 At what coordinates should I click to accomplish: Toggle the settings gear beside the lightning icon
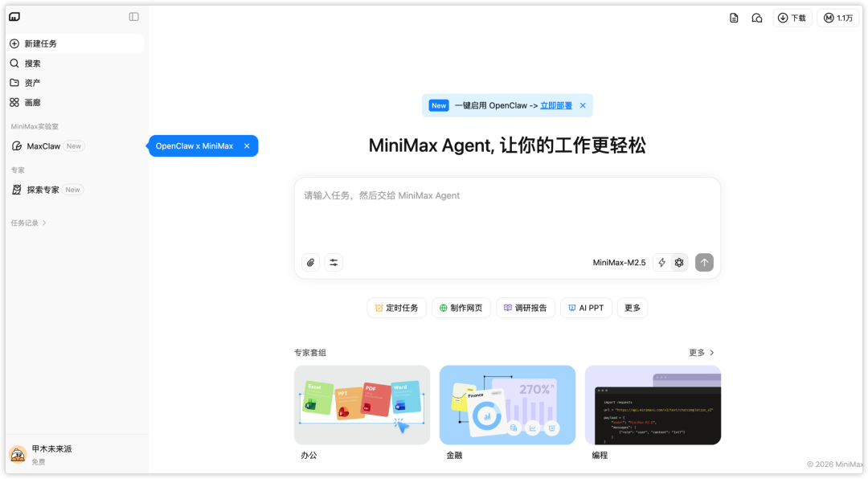click(x=679, y=262)
